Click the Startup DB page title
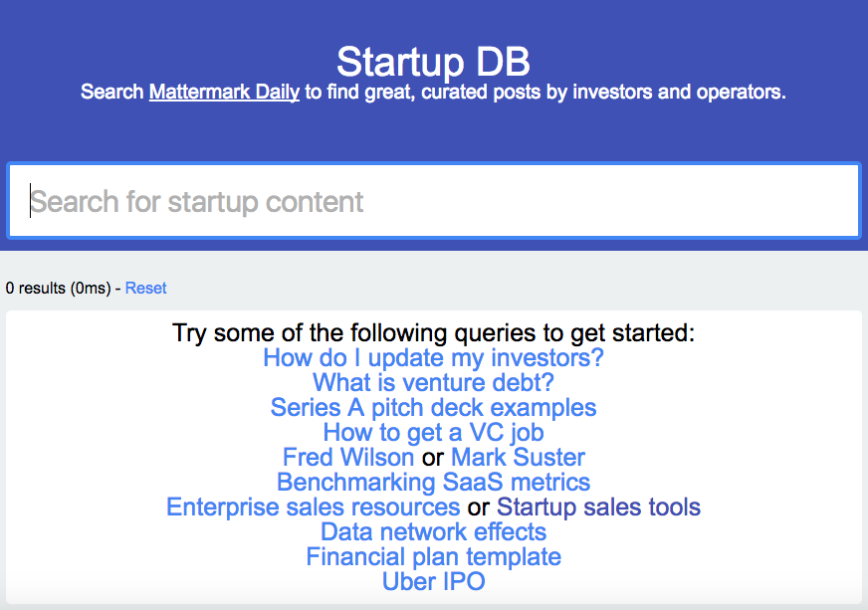This screenshot has height=610, width=868. [433, 62]
